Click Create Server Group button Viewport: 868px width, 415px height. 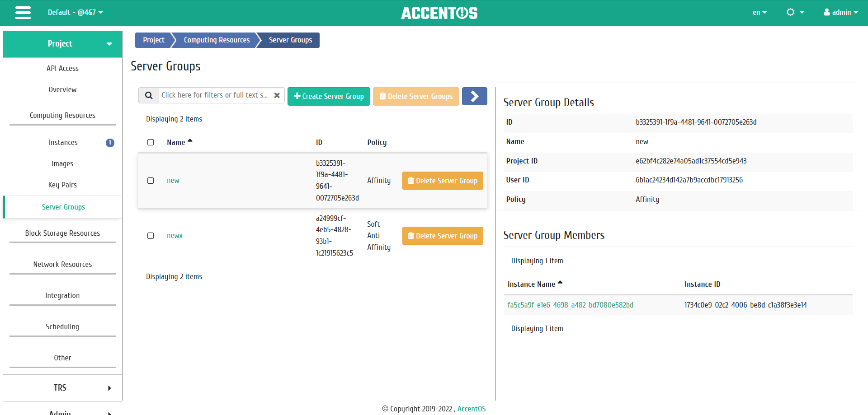point(329,96)
